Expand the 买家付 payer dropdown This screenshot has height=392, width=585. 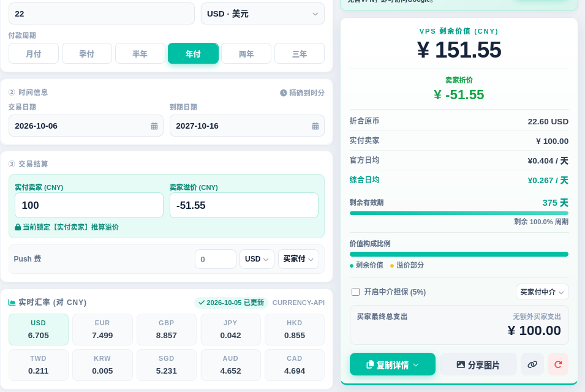(298, 259)
